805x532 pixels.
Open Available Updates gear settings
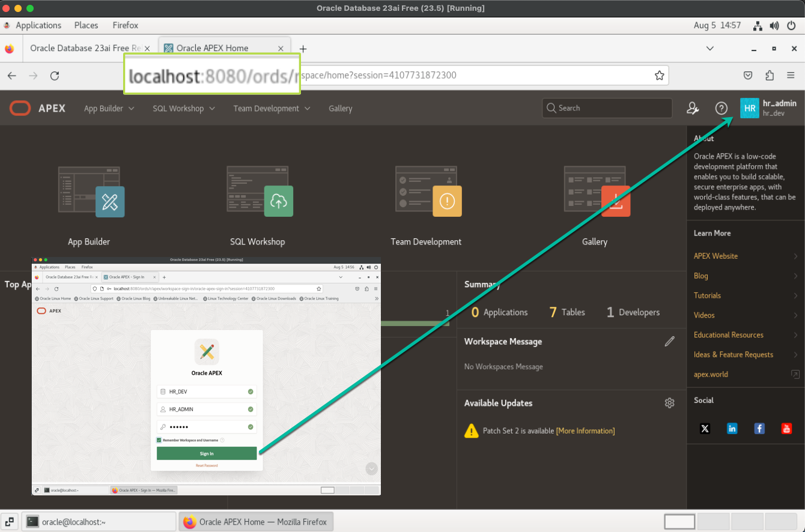click(x=670, y=403)
